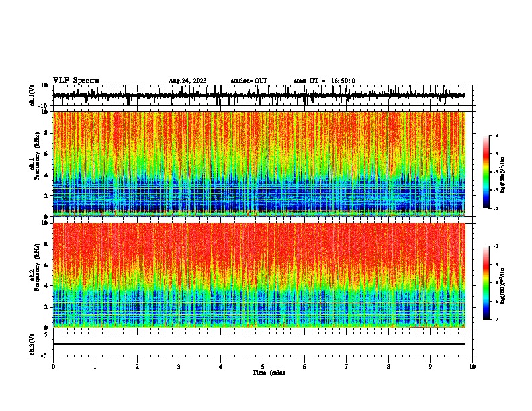Click the 'VLF Spectra' title text
Screen dimensions: 532x411
coord(76,81)
